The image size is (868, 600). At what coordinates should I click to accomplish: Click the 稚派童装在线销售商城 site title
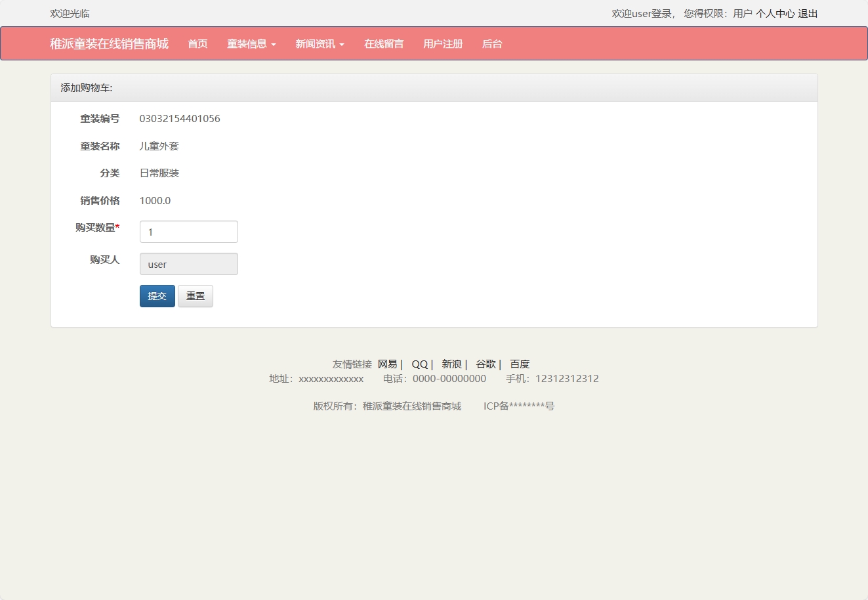pos(109,43)
